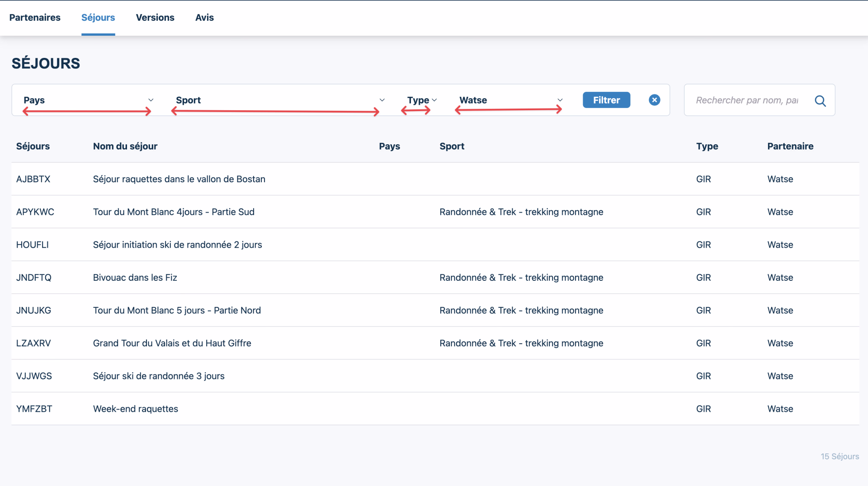Select the Séjours tab
The image size is (868, 486).
point(98,18)
